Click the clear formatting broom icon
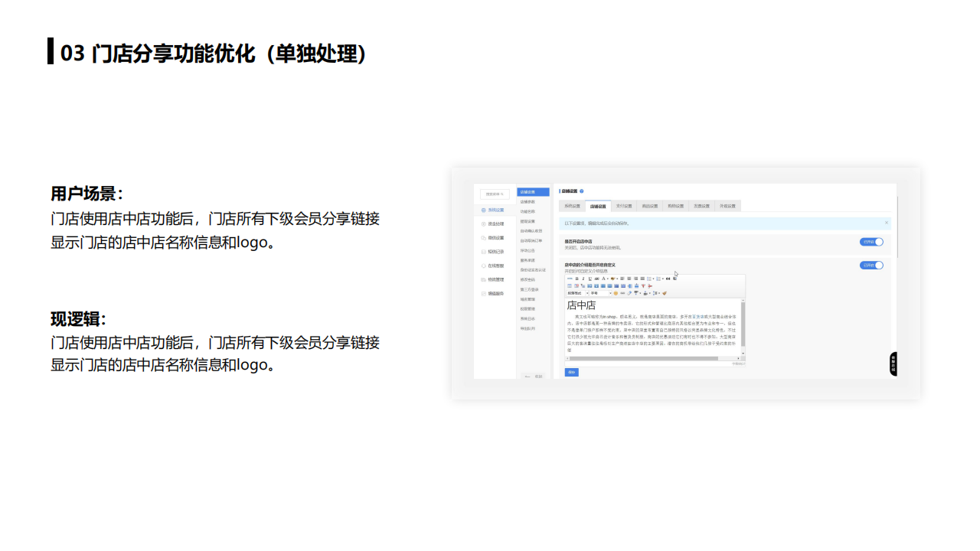Screen dimensions: 980x551 (x=665, y=293)
